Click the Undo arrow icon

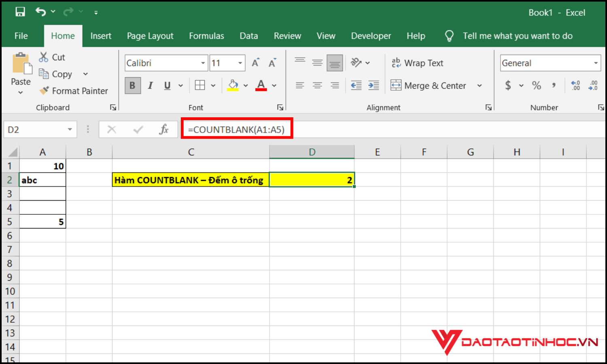tap(40, 12)
